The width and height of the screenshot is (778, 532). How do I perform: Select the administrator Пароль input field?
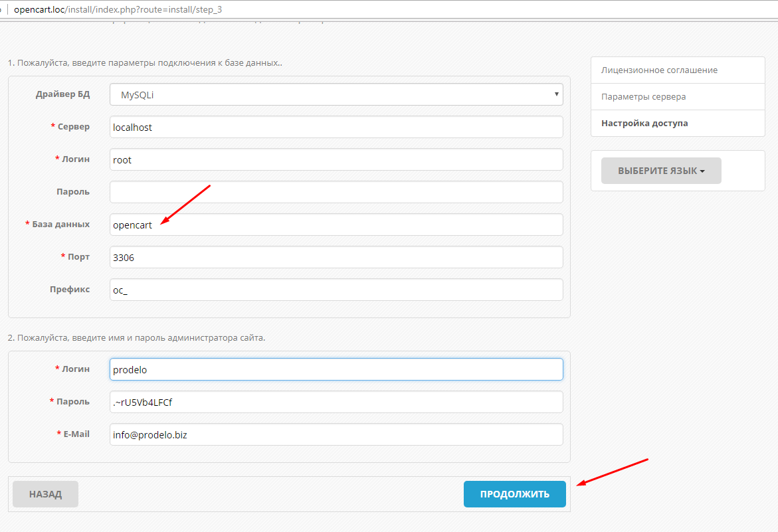(336, 402)
